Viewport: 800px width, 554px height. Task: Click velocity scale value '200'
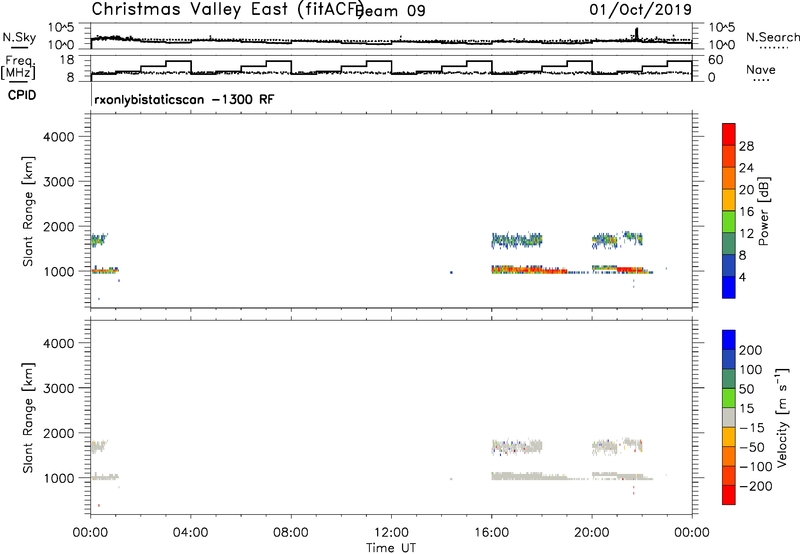[x=751, y=350]
